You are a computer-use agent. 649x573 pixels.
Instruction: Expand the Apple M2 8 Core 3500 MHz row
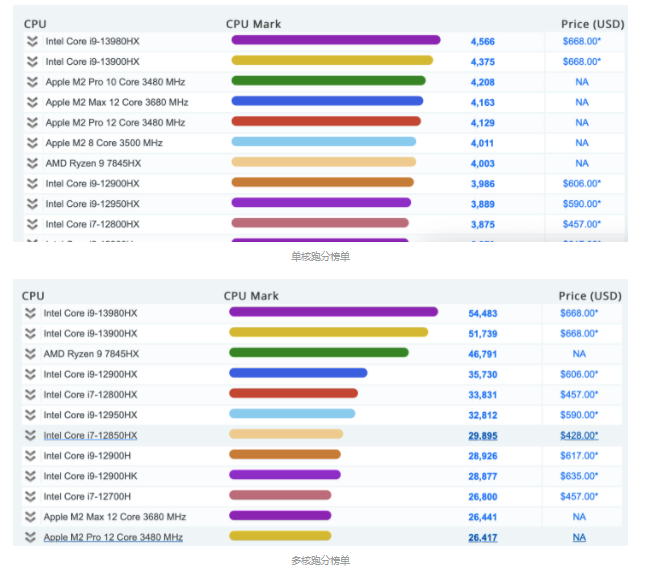pyautogui.click(x=32, y=143)
